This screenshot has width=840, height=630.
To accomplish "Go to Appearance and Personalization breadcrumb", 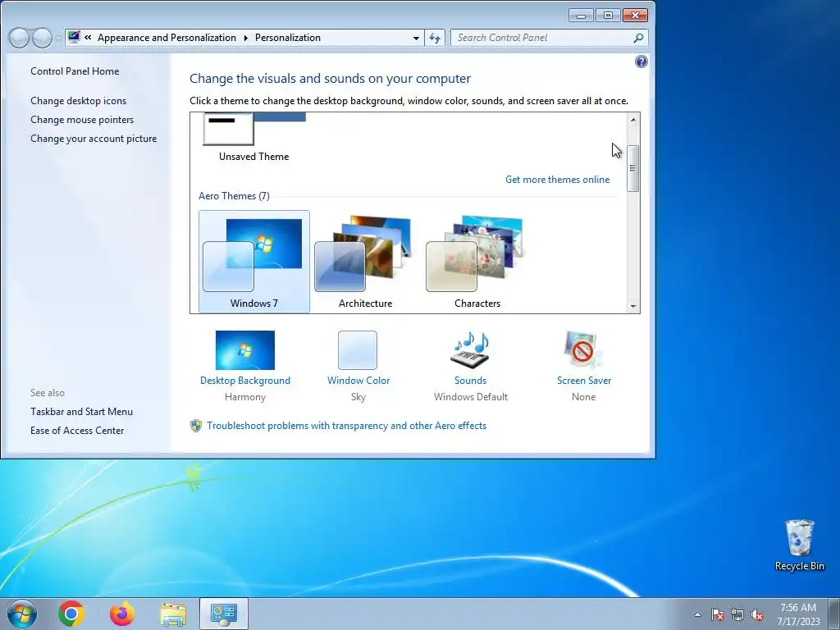I will click(x=167, y=38).
